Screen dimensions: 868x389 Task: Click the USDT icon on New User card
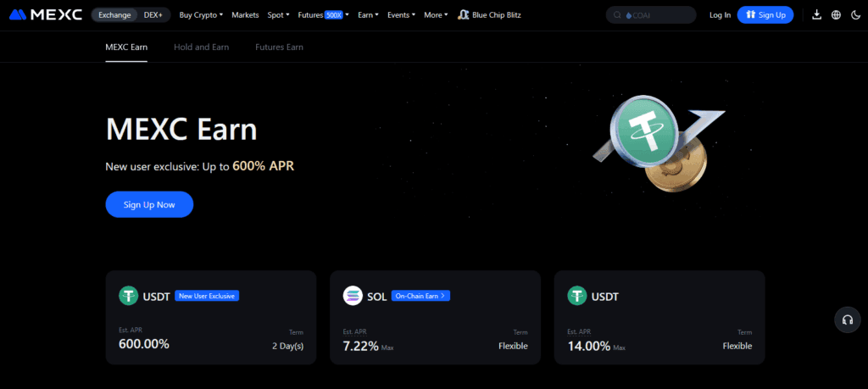[128, 296]
